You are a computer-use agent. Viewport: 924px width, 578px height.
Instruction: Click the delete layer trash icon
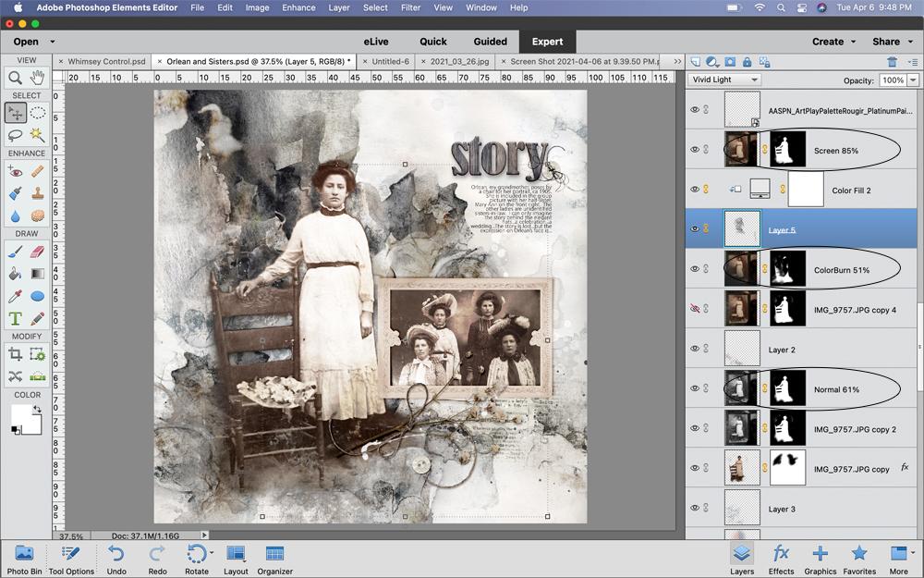pos(892,61)
